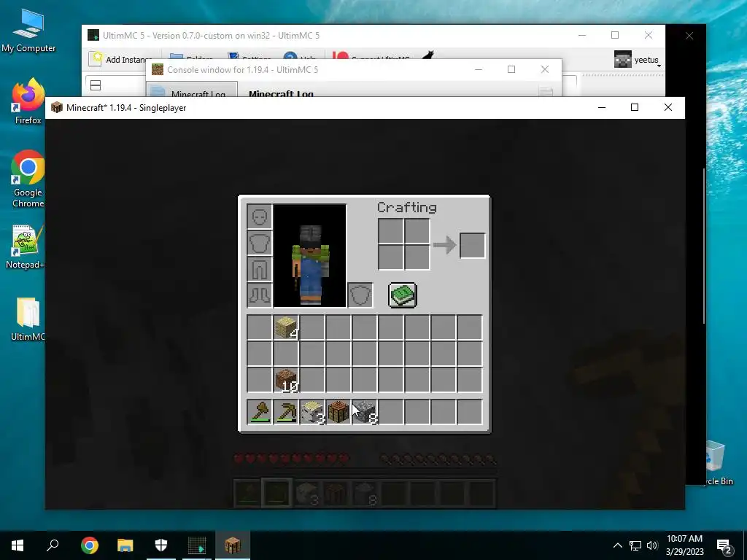
Task: Click the bottom-right crafting grid slot
Action: [417, 257]
